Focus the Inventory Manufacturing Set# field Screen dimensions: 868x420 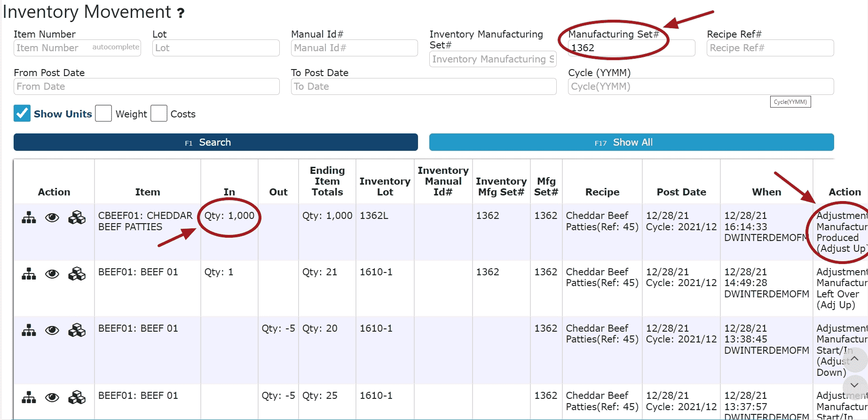coord(493,59)
